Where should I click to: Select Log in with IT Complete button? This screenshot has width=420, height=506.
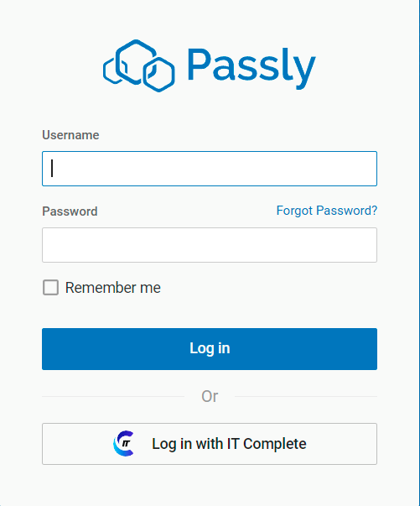[210, 444]
